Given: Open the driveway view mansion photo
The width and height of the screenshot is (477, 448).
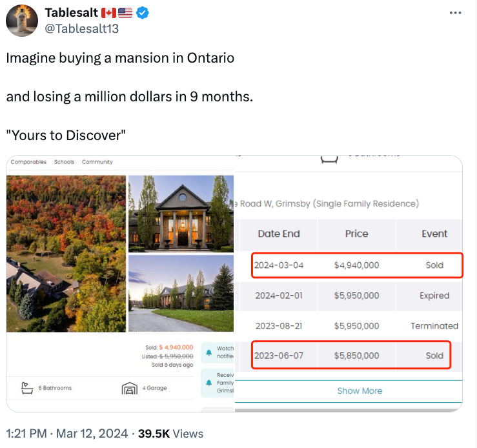Looking at the screenshot, I should coord(181,294).
